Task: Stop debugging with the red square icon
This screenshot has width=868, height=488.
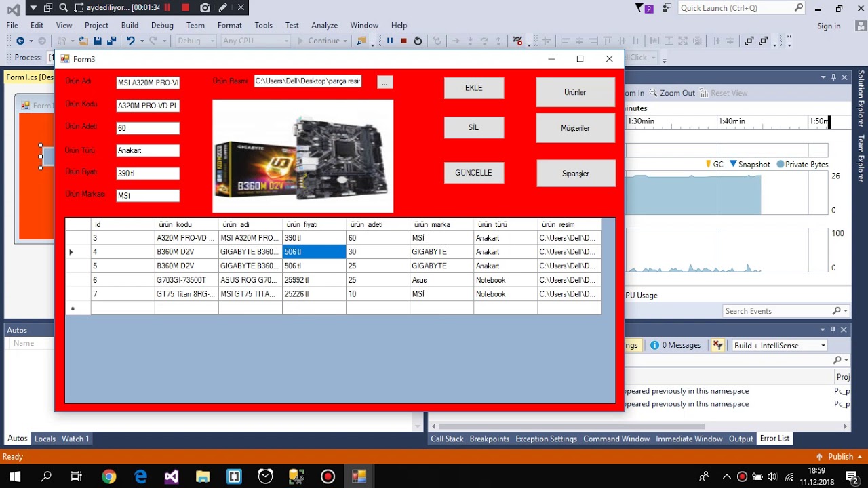Action: [x=403, y=41]
